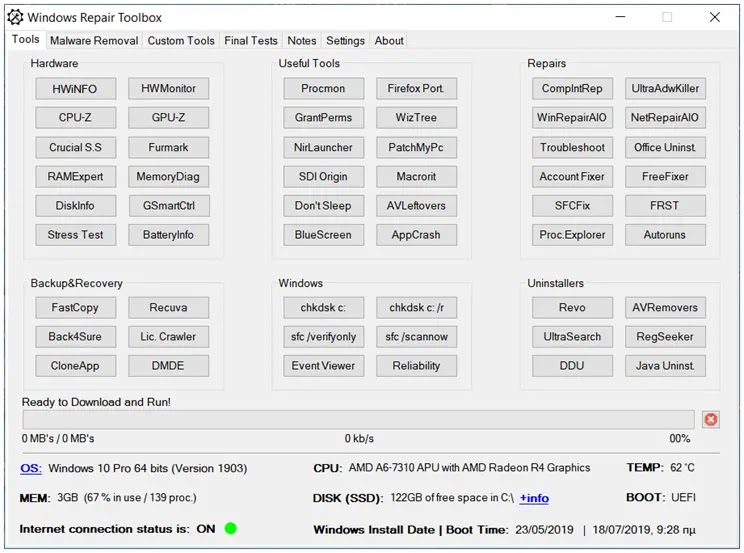Start DiskInfo
This screenshot has height=553, width=744.
coord(75,206)
